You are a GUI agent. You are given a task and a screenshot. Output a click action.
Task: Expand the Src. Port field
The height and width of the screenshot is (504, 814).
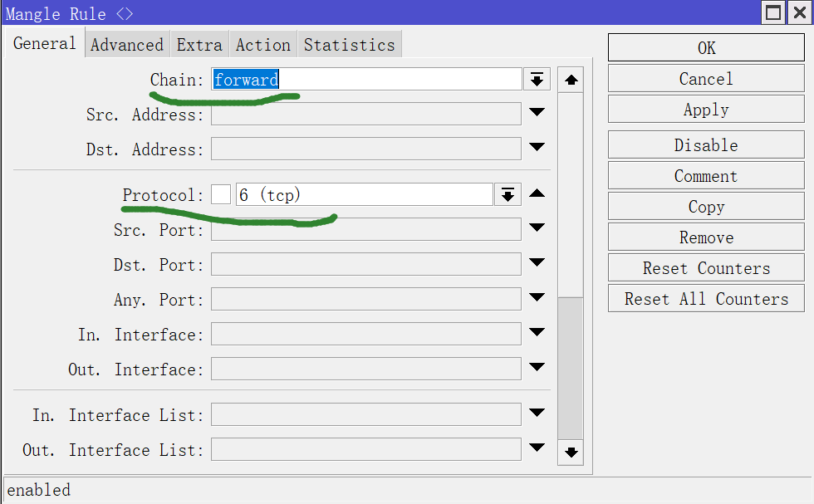(537, 229)
